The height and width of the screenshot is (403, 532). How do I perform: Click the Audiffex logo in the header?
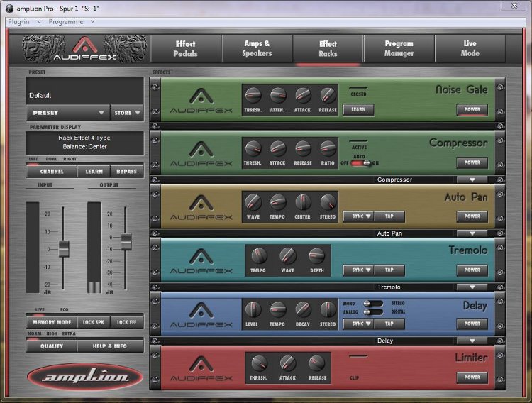coord(85,49)
